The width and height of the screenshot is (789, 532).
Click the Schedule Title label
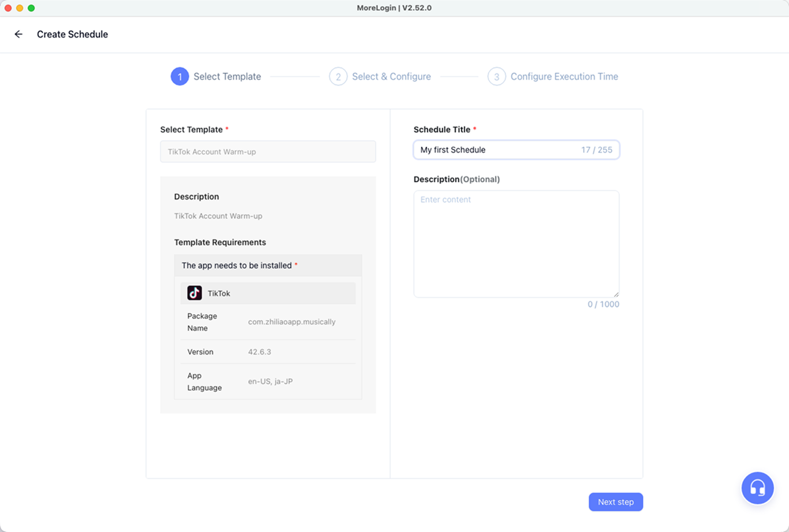[x=441, y=130]
